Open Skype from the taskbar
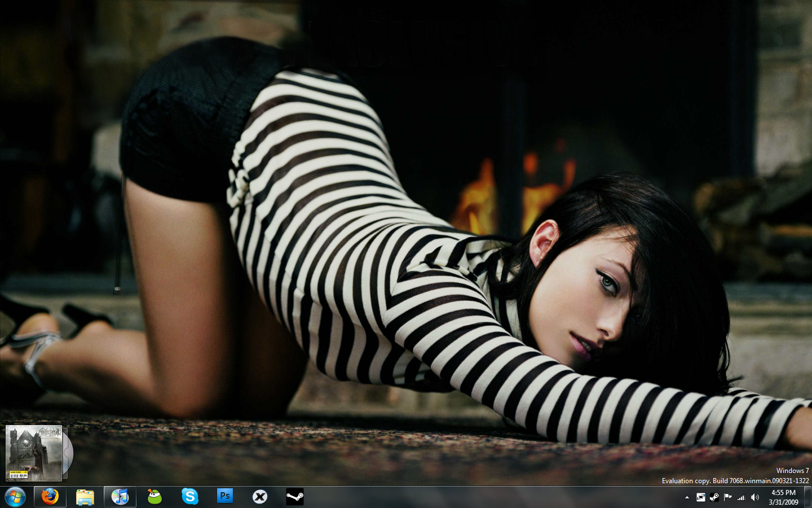Screen dimensions: 812x508 click(x=189, y=497)
